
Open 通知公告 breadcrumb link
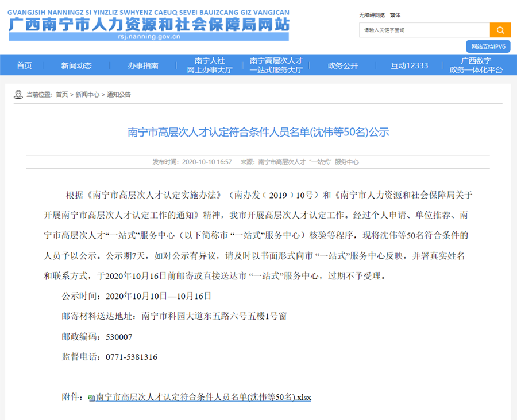pos(119,95)
